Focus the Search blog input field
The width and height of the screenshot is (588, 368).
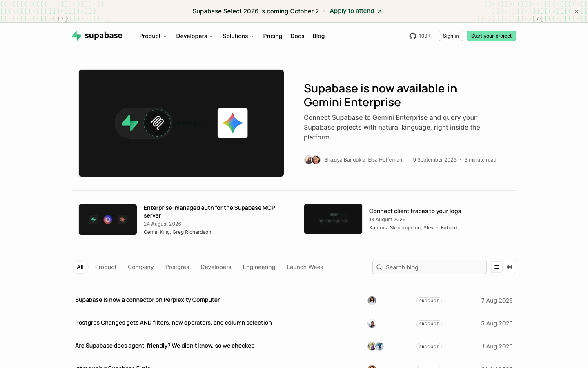tap(430, 267)
